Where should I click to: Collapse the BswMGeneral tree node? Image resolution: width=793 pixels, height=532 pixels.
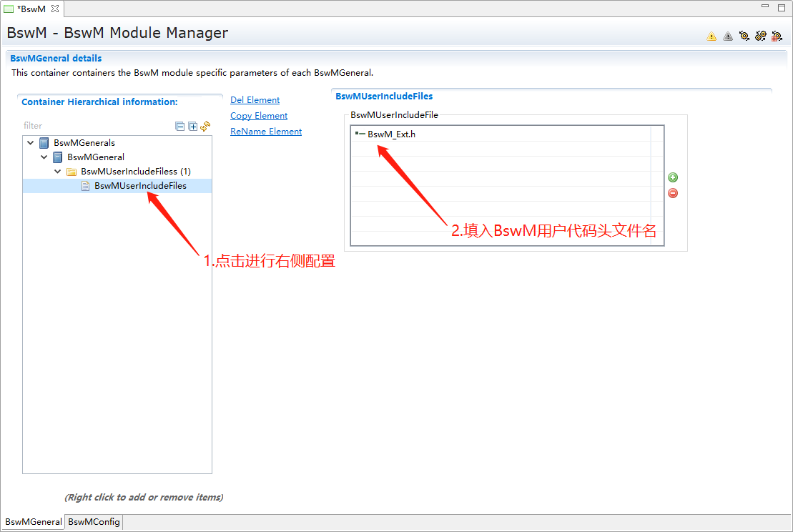[x=44, y=157]
